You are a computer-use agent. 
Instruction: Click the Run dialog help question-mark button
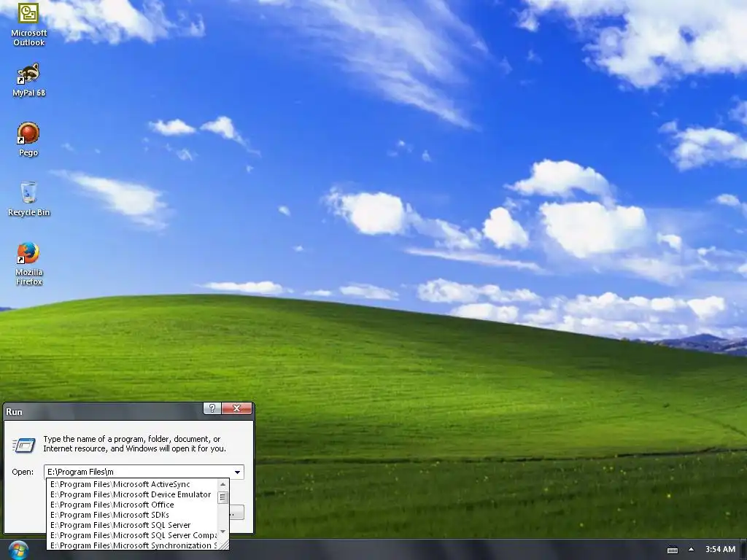(212, 408)
